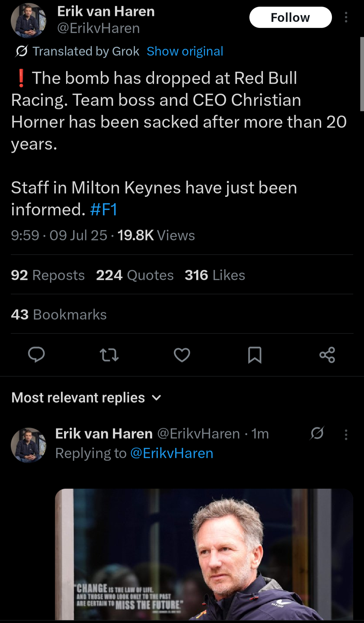Click the Grok translation icon above the tweet

21,51
